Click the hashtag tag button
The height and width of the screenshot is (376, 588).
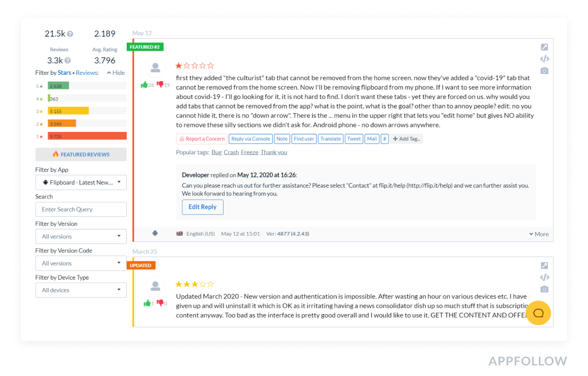click(384, 139)
